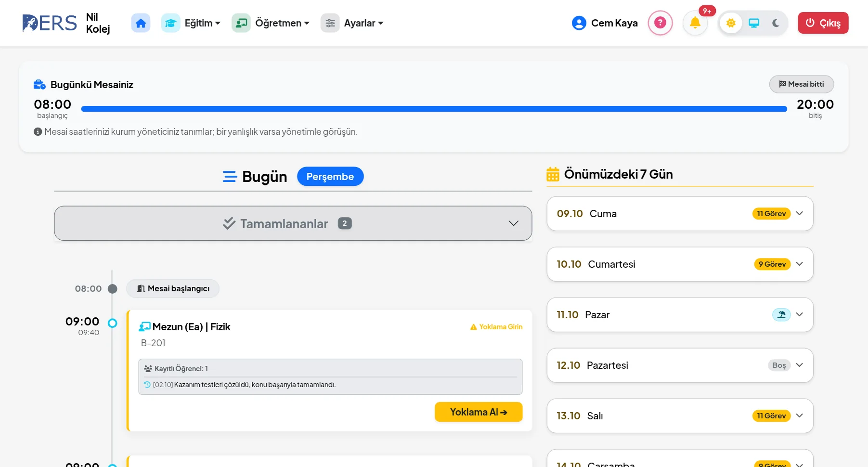Switch to system theme monitor toggle
Screen dimensions: 868x467
pos(754,23)
